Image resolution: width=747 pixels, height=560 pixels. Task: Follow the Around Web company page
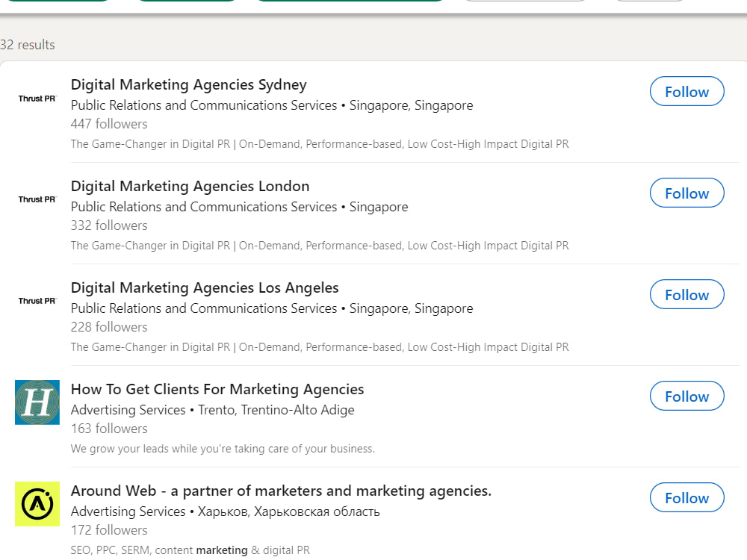click(x=687, y=497)
